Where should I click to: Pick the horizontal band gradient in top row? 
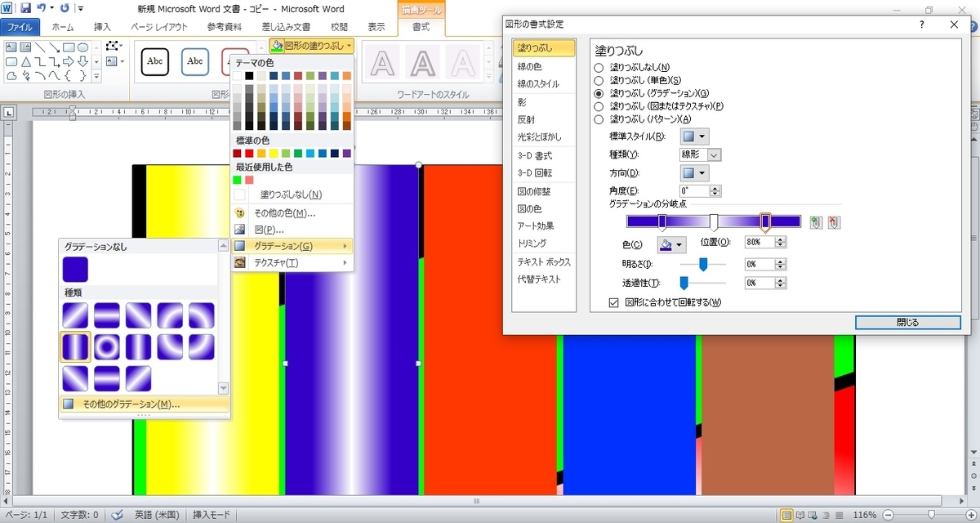(107, 316)
